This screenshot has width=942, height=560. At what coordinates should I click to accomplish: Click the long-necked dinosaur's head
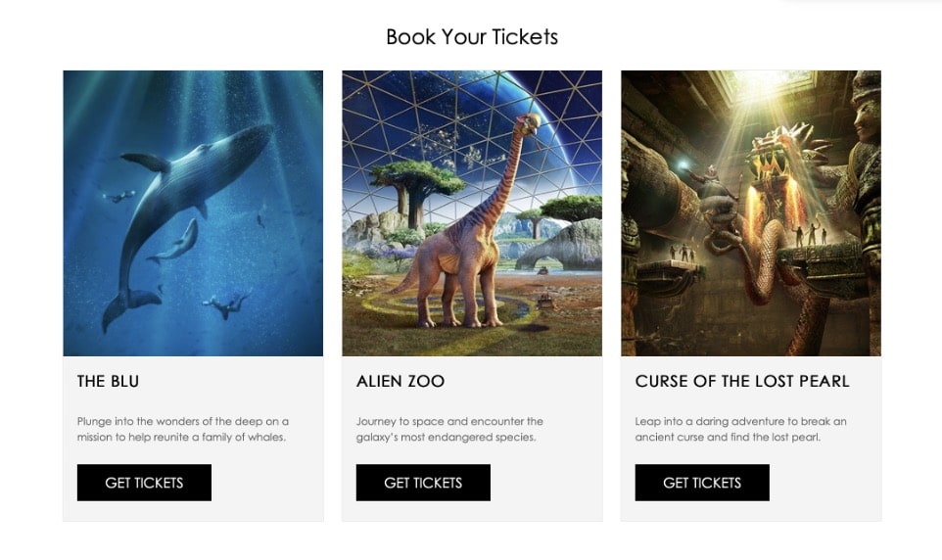click(x=530, y=123)
